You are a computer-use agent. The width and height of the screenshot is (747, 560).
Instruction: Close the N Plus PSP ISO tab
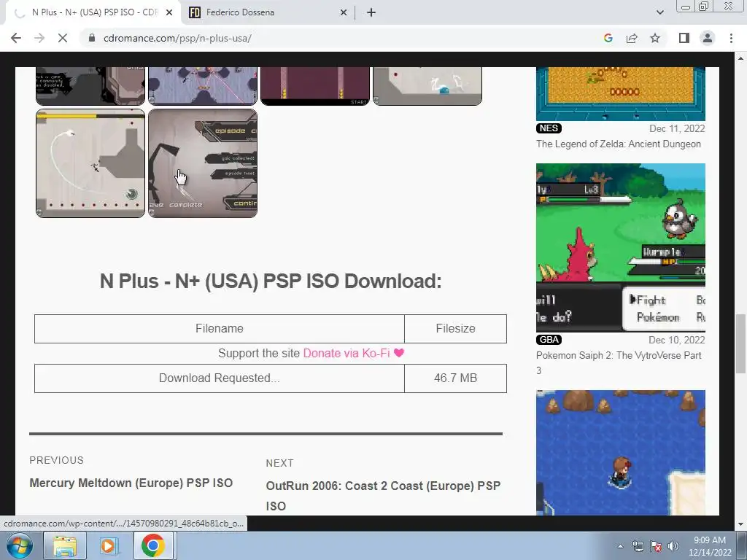[169, 12]
